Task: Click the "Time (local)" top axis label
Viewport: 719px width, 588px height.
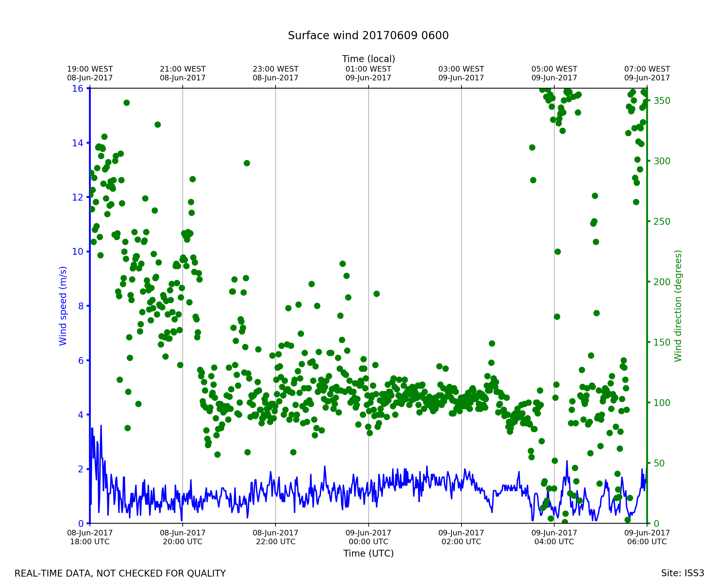Action: point(368,59)
